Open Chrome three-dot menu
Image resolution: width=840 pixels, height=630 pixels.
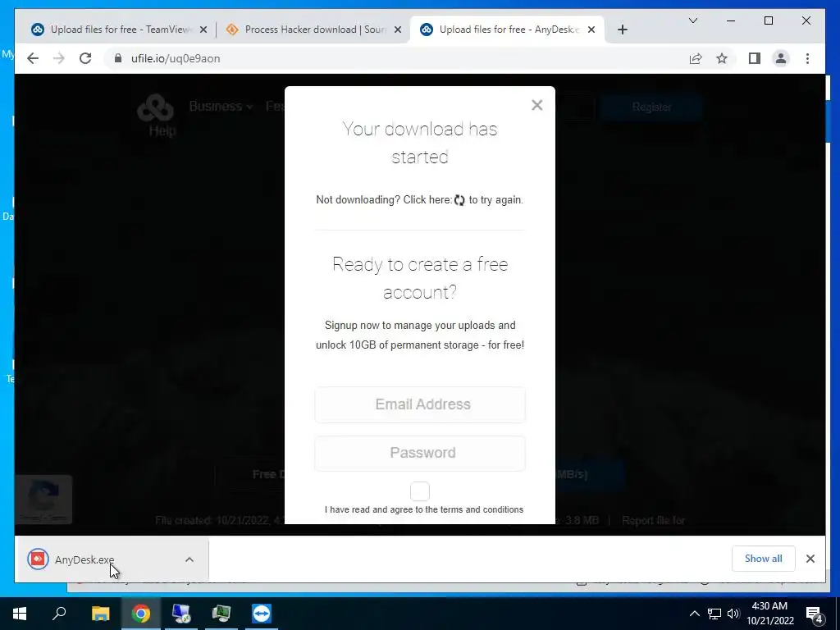tap(807, 58)
